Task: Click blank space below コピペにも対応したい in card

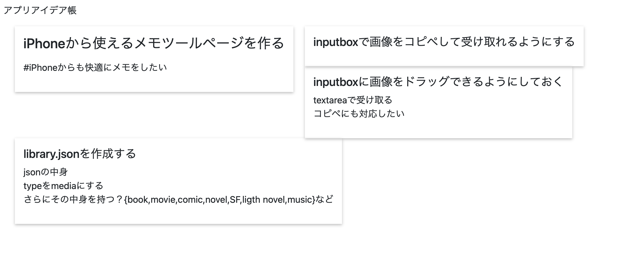Action: pos(438,128)
